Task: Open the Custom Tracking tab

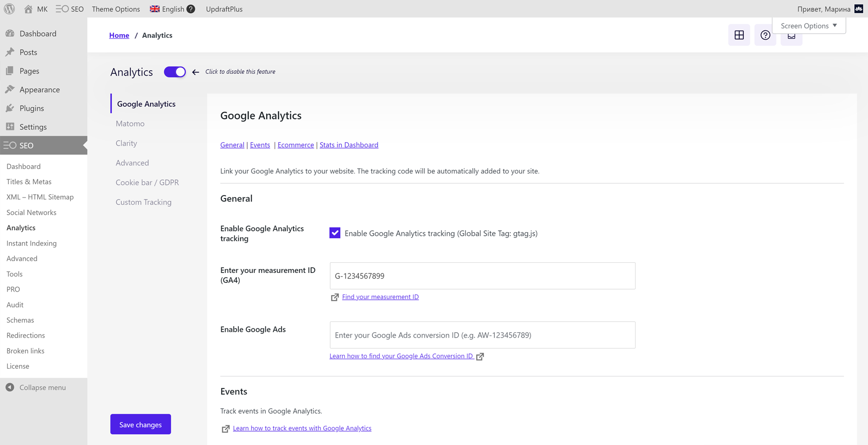Action: tap(143, 201)
